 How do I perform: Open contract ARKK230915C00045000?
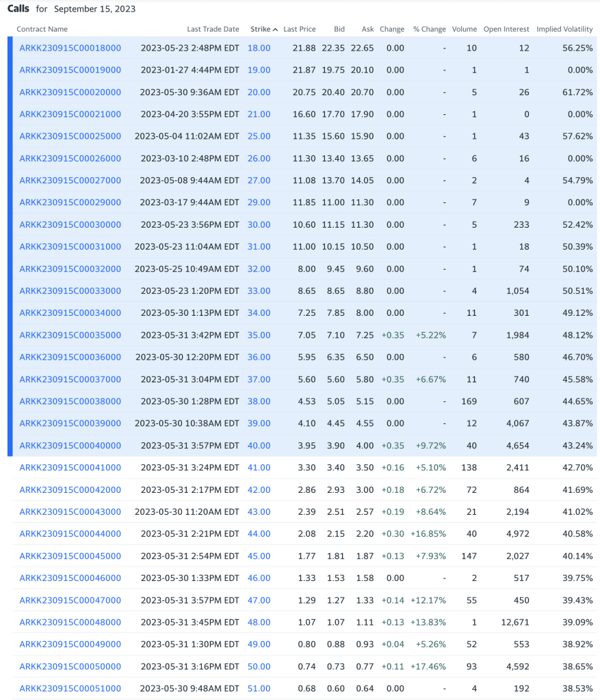[x=70, y=556]
